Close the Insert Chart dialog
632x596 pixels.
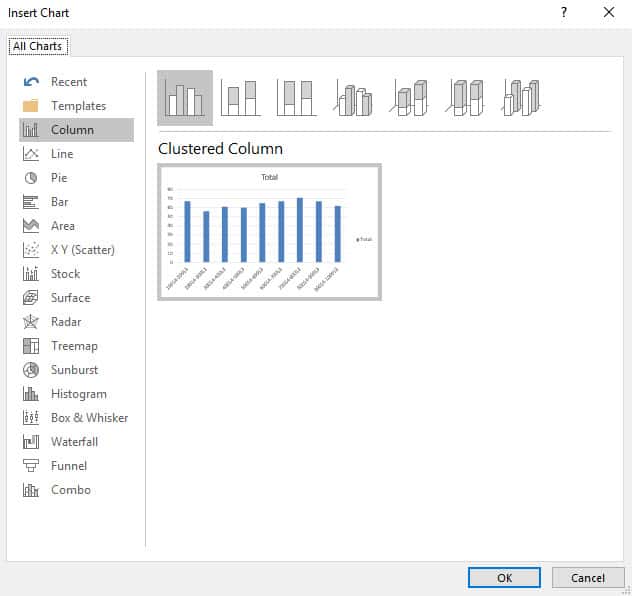point(609,12)
